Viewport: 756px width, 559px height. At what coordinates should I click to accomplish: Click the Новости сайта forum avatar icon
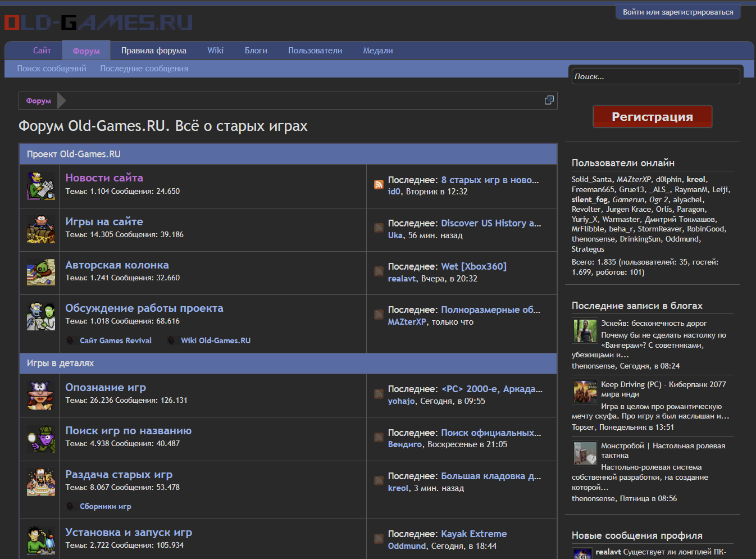click(x=40, y=186)
